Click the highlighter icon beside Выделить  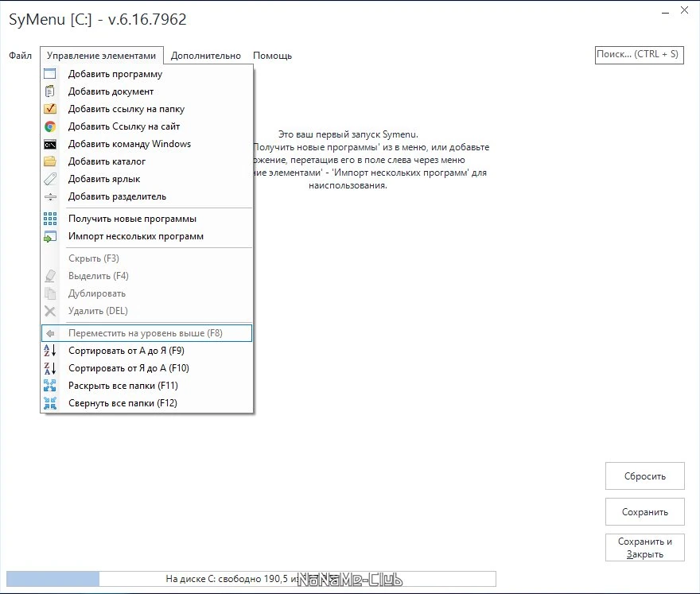[50, 276]
